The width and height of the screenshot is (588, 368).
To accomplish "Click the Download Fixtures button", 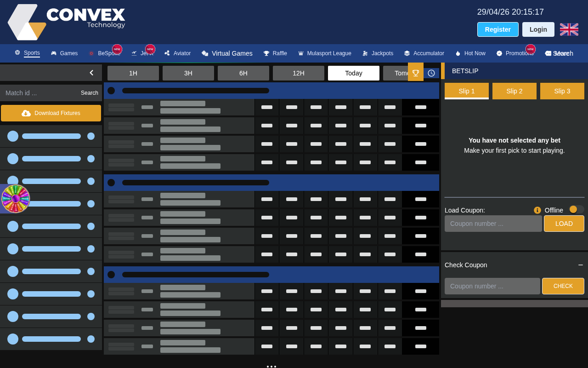I will 51,113.
